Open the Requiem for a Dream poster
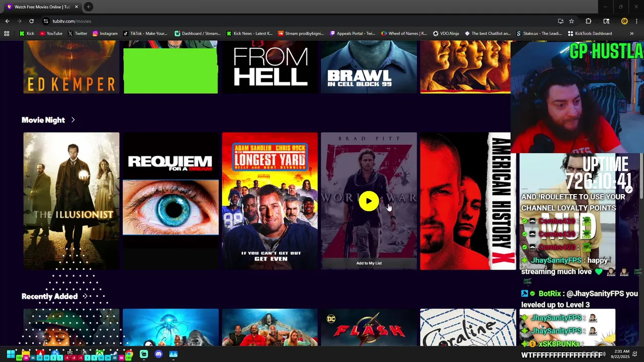Viewport: 644px width, 362px height. pos(171,201)
